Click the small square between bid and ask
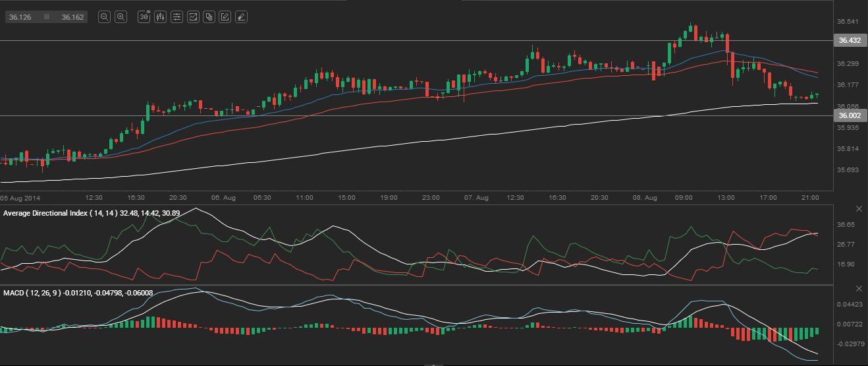Image resolution: width=868 pixels, height=366 pixels. coord(46,17)
